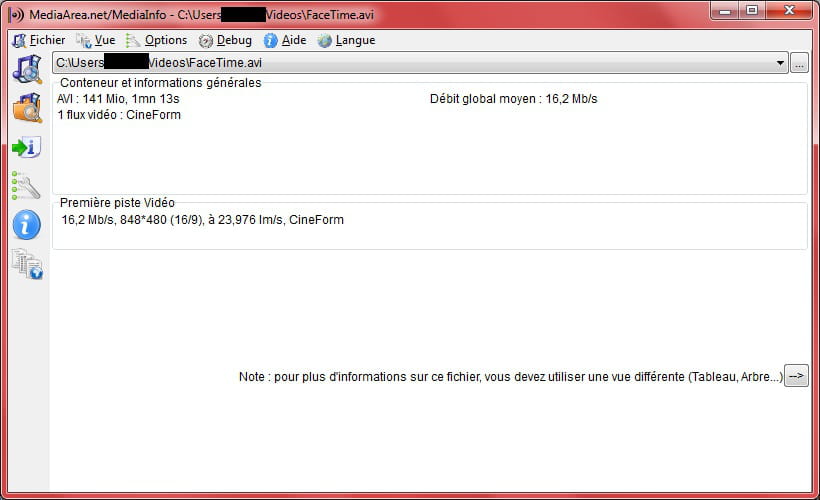Minimize the MediaInfo window
The height and width of the screenshot is (500, 820).
coord(724,10)
